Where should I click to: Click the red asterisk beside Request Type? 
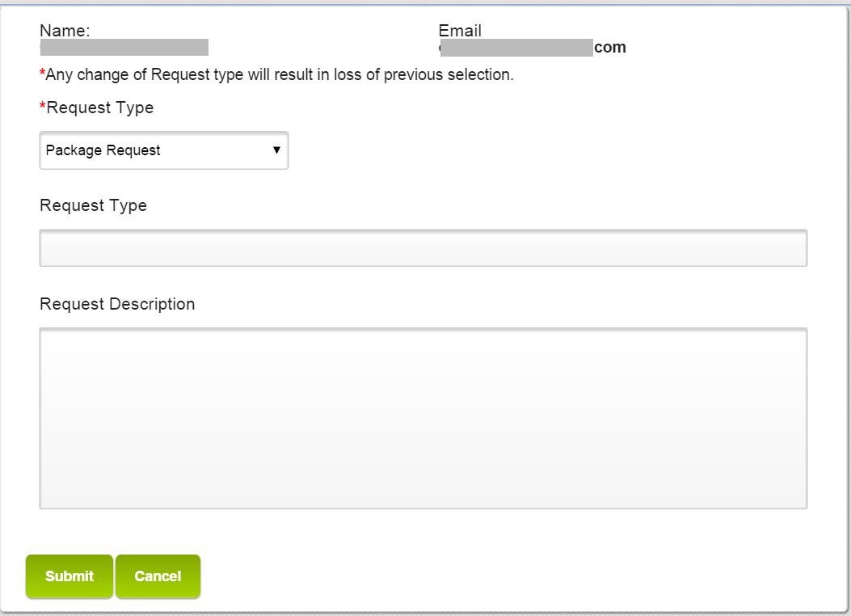[x=43, y=107]
